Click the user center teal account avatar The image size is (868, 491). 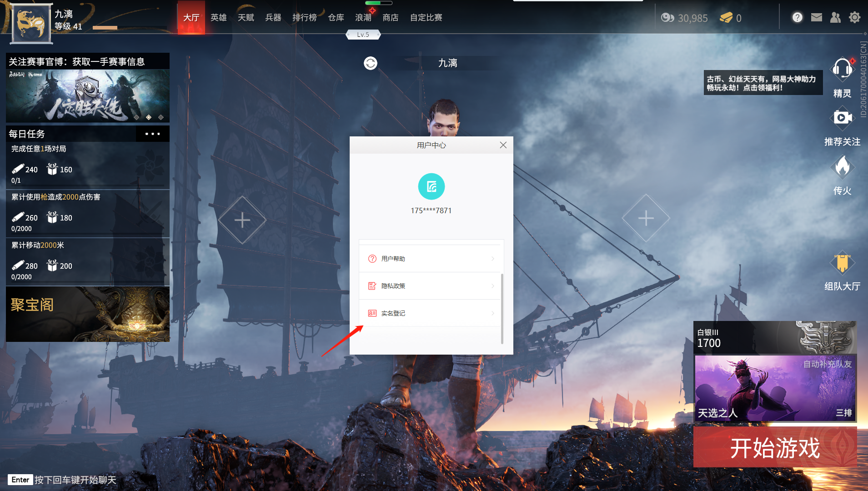pos(431,186)
